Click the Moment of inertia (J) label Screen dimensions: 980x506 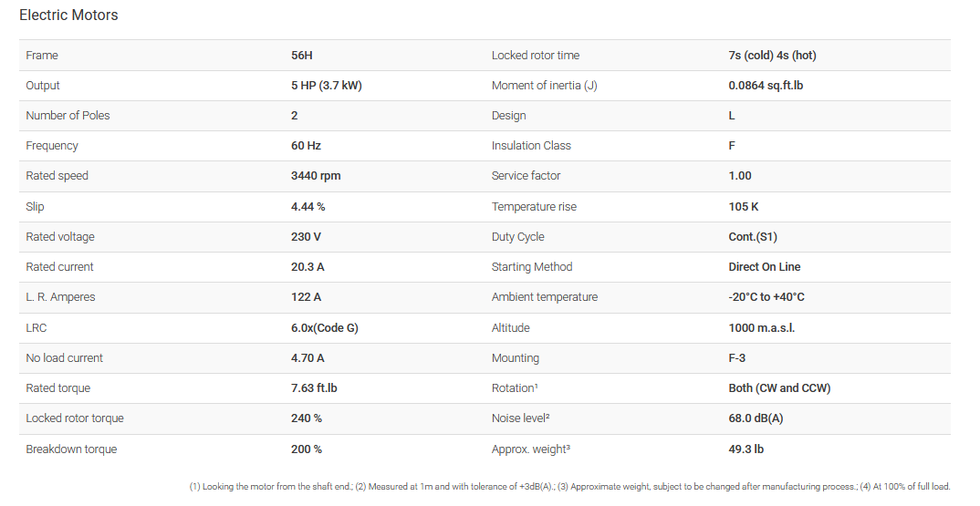pos(544,86)
